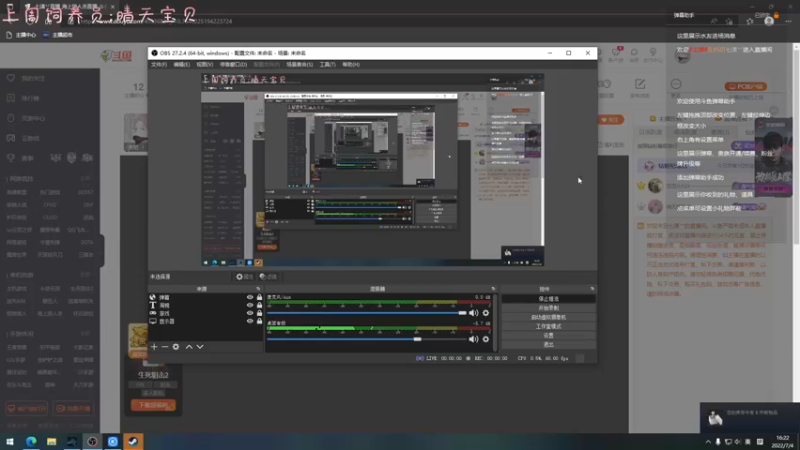
Task: Open the 场景集合(S) menu in OBS
Action: click(x=299, y=65)
